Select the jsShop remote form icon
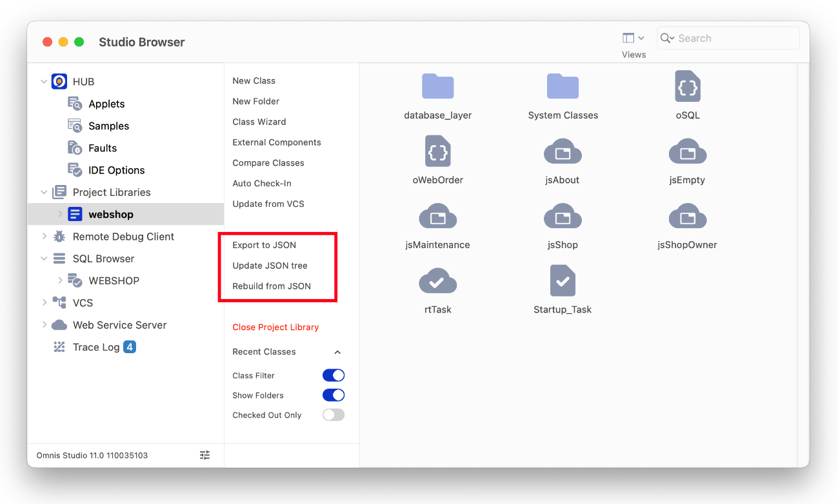This screenshot has height=504, width=838. click(563, 217)
